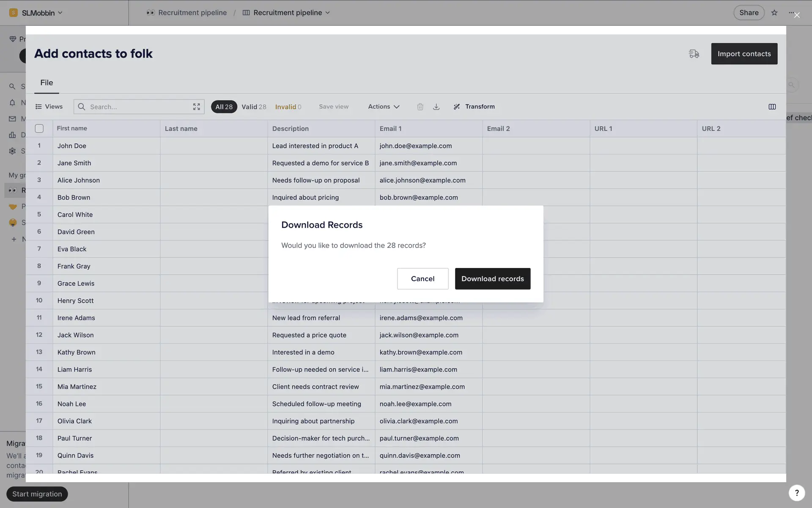Expand the Actions dropdown
The height and width of the screenshot is (508, 812).
click(384, 107)
